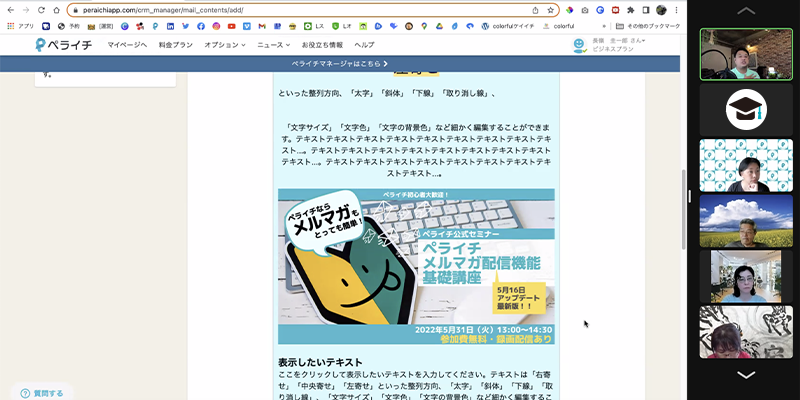Open the 料金プラン menu item
The width and height of the screenshot is (800, 400).
(176, 45)
